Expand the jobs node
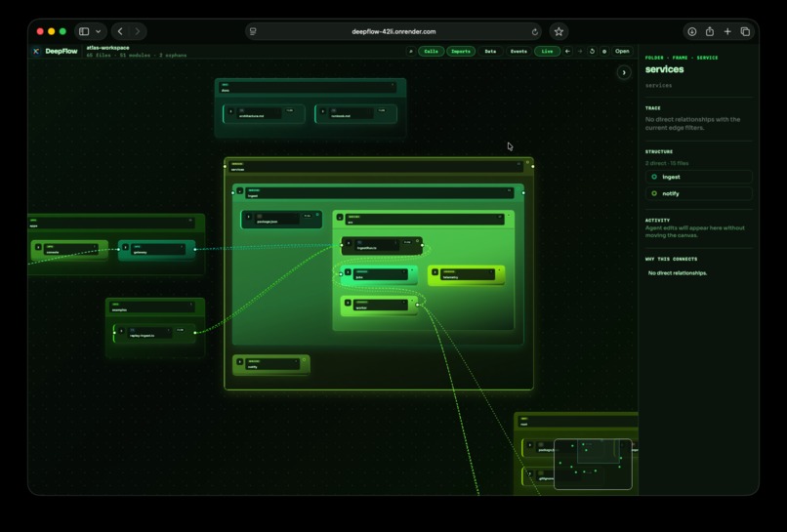 point(348,272)
